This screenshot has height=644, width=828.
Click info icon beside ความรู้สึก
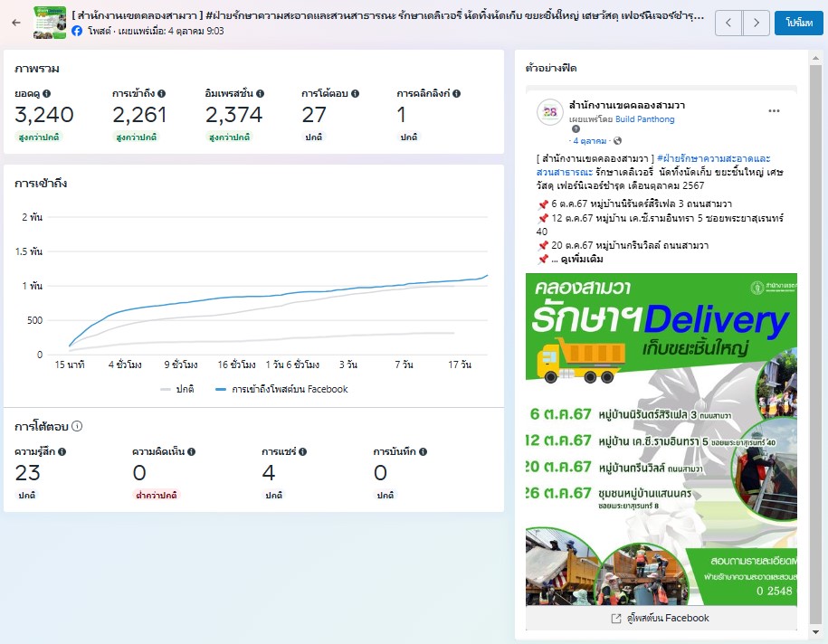pyautogui.click(x=62, y=451)
